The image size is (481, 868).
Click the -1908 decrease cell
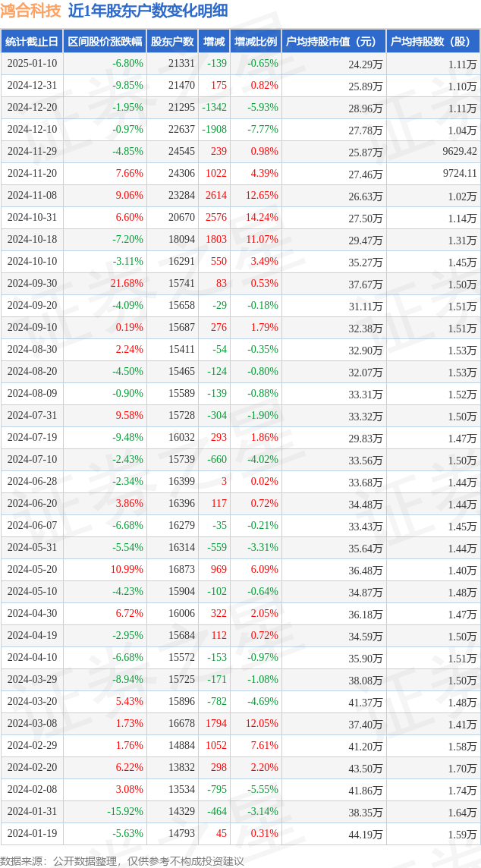pyautogui.click(x=214, y=130)
